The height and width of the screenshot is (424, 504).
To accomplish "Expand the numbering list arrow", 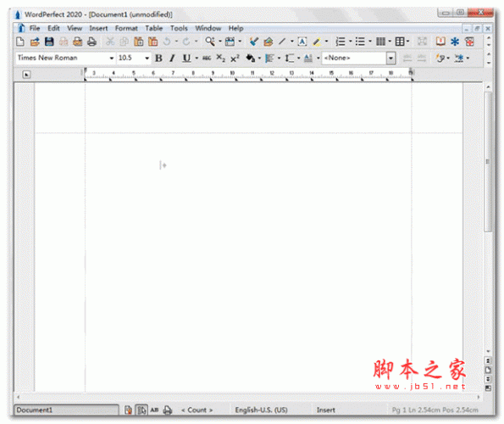I will point(351,42).
